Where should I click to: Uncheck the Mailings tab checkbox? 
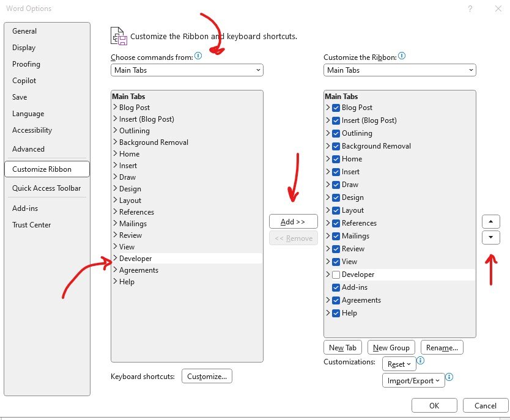pyautogui.click(x=336, y=236)
